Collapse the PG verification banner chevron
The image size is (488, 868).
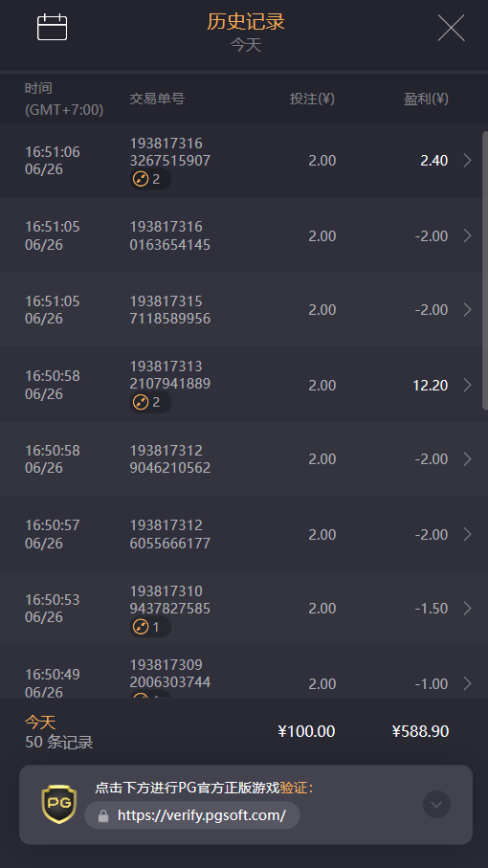[x=436, y=804]
